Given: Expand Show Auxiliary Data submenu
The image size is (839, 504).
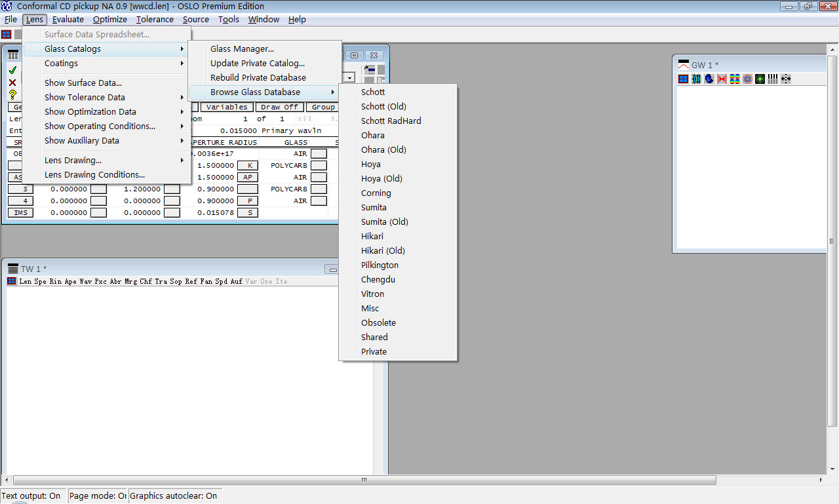Looking at the screenshot, I should 105,141.
